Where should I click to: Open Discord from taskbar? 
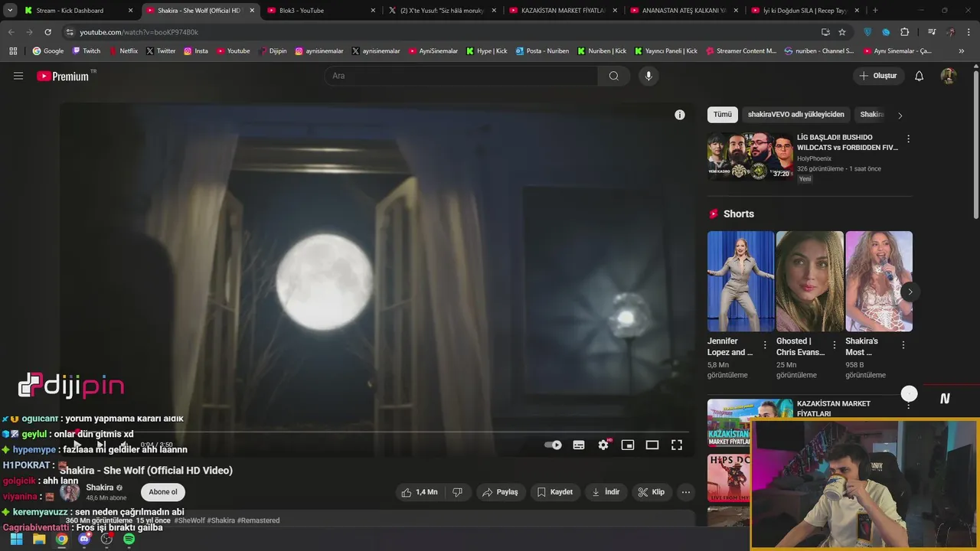coord(84,539)
